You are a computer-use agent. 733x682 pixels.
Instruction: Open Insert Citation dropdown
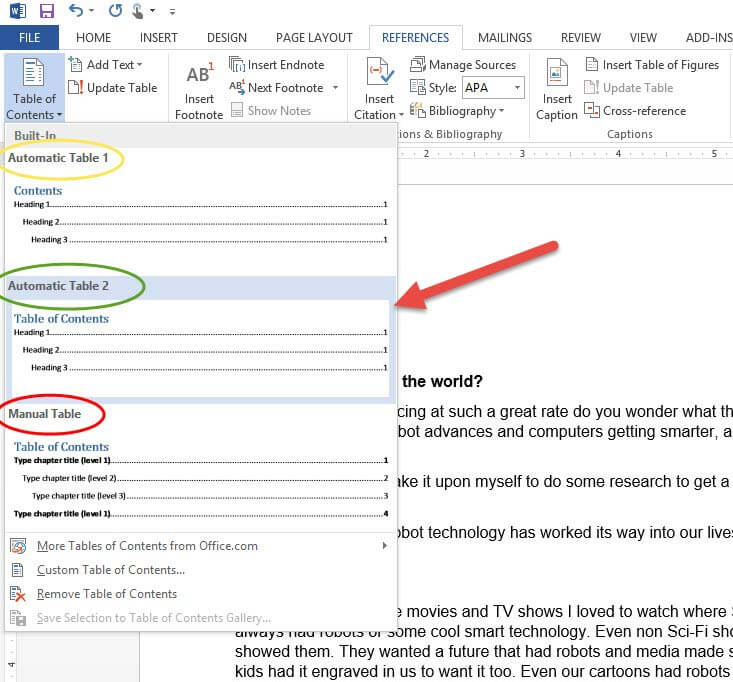[379, 88]
